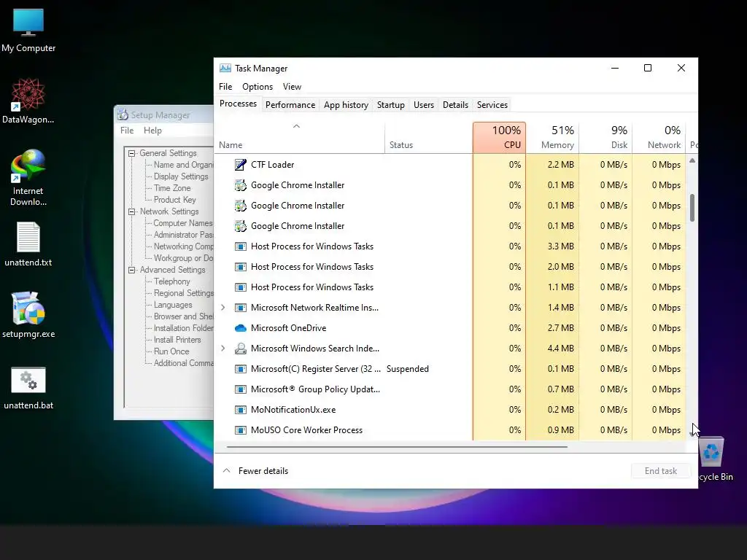Click the Microsoft Windows Search Indexer icon

[x=241, y=349]
